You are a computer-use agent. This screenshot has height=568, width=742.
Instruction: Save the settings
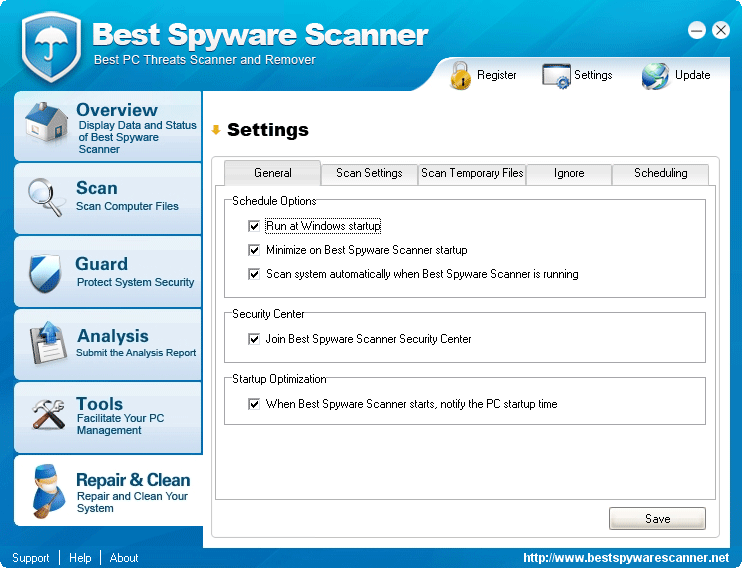point(657,519)
